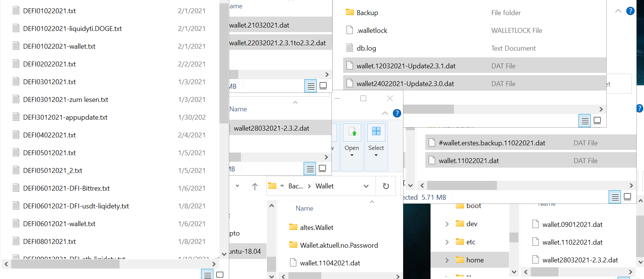This screenshot has height=279, width=644.
Task: Switch to details view in Backup window
Action: pyautogui.click(x=585, y=121)
